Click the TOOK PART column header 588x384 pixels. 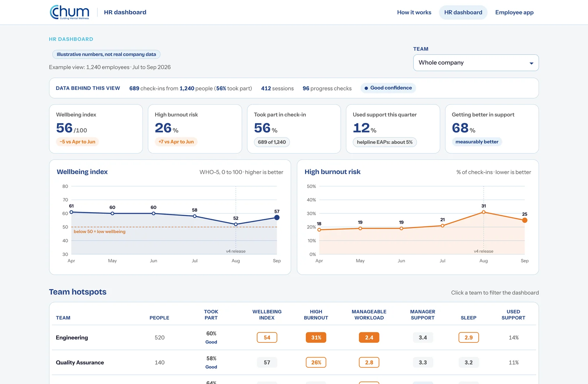click(211, 315)
